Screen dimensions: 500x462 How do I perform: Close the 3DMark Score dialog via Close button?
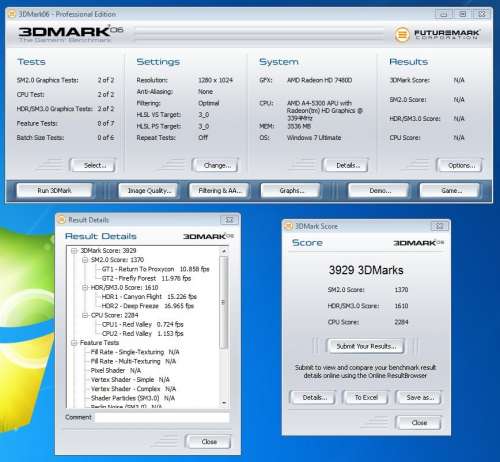(418, 423)
